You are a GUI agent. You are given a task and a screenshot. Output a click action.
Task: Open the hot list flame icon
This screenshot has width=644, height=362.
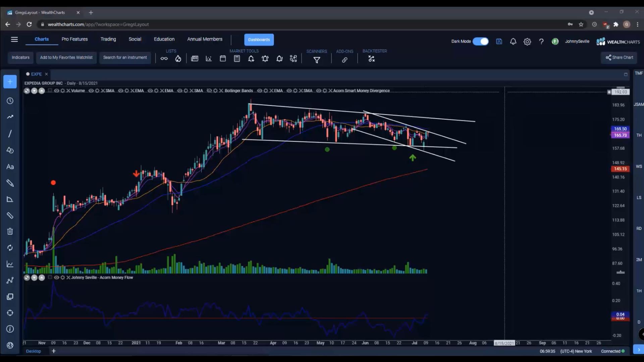pyautogui.click(x=178, y=59)
